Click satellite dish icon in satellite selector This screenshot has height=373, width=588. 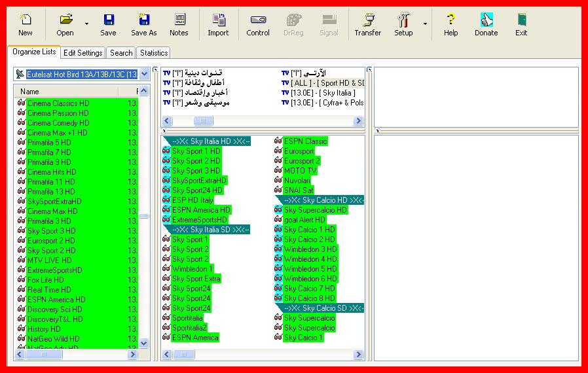pyautogui.click(x=20, y=74)
